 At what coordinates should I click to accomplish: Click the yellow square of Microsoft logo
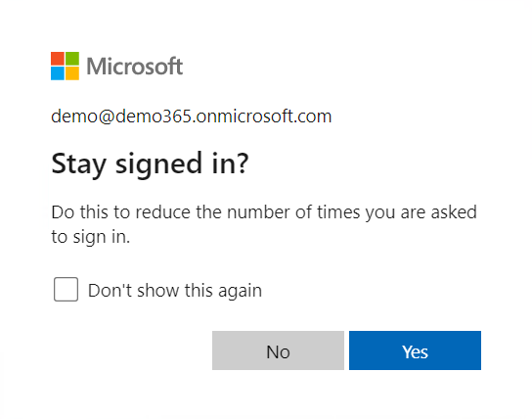[x=72, y=73]
